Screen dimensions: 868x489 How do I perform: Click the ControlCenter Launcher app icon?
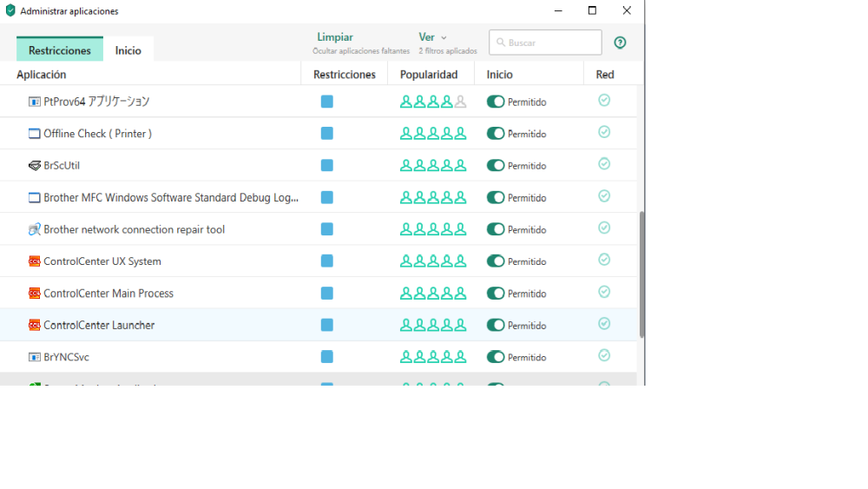(35, 326)
